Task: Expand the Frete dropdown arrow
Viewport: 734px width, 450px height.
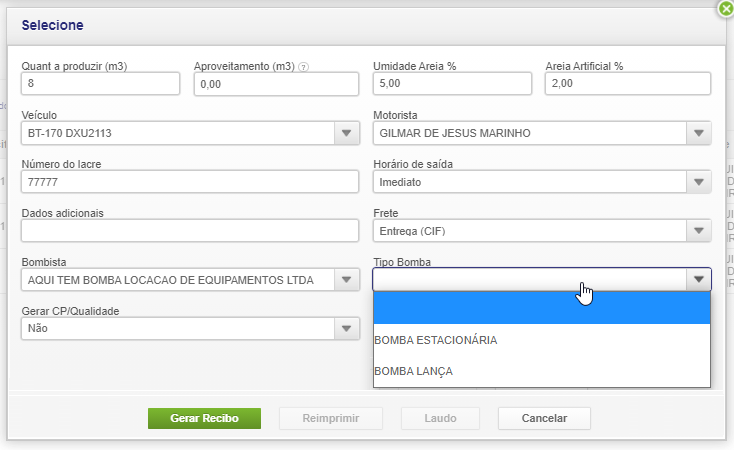Action: (698, 231)
